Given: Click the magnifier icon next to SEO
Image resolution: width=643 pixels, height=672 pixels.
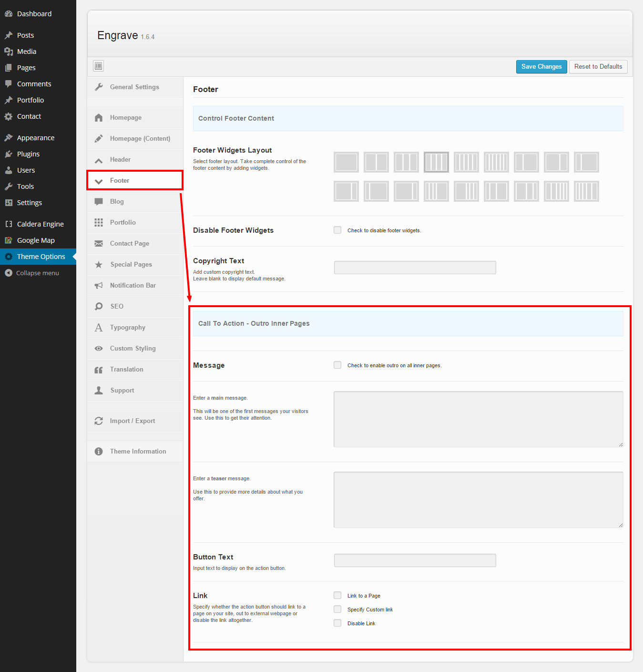Looking at the screenshot, I should [99, 306].
